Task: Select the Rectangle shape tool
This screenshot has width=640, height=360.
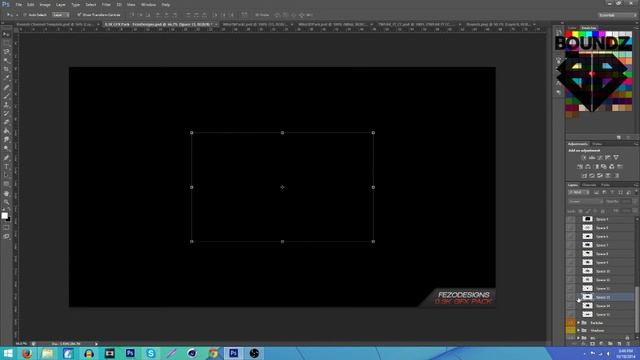Action: [6, 184]
